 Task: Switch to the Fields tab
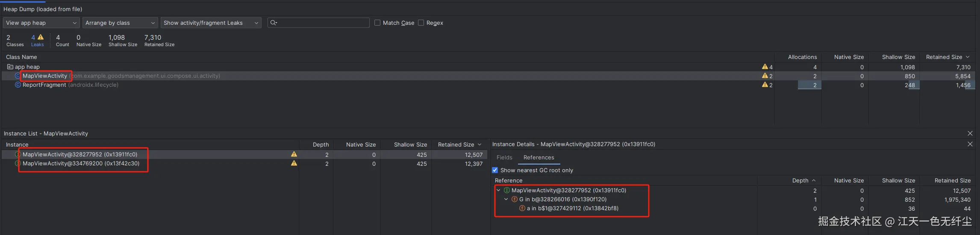(504, 157)
